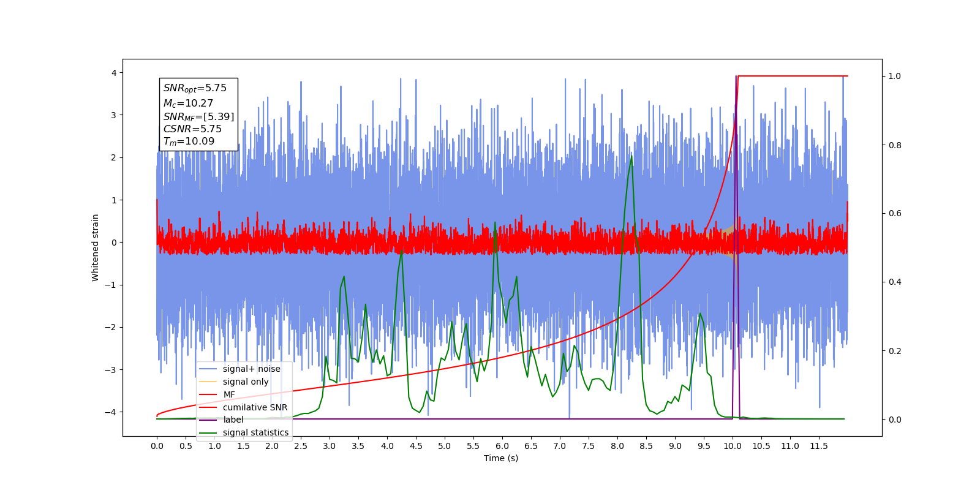Image resolution: width=980 pixels, height=490 pixels.
Task: Click the 11.5 tick on the time axis
Action: point(819,446)
